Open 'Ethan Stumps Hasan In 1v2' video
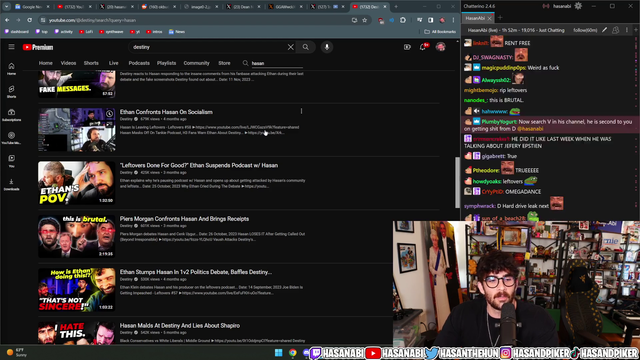 click(x=196, y=272)
